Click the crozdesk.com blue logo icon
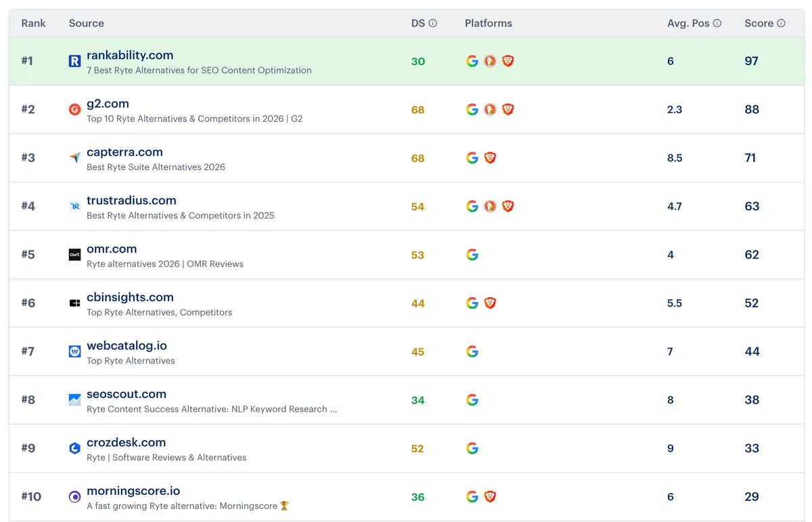This screenshot has height=522, width=812. coord(74,448)
